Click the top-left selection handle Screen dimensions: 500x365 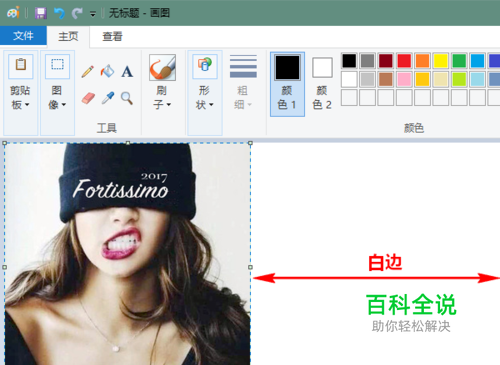[5, 143]
